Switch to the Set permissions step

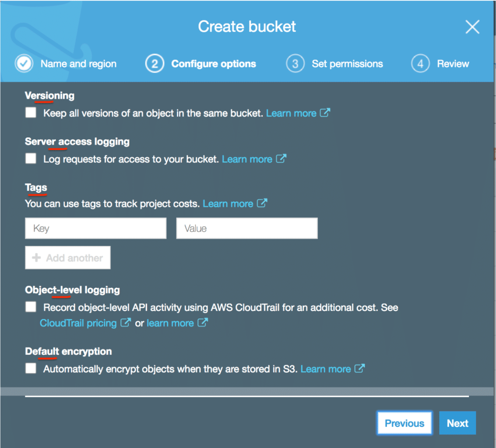coord(347,63)
